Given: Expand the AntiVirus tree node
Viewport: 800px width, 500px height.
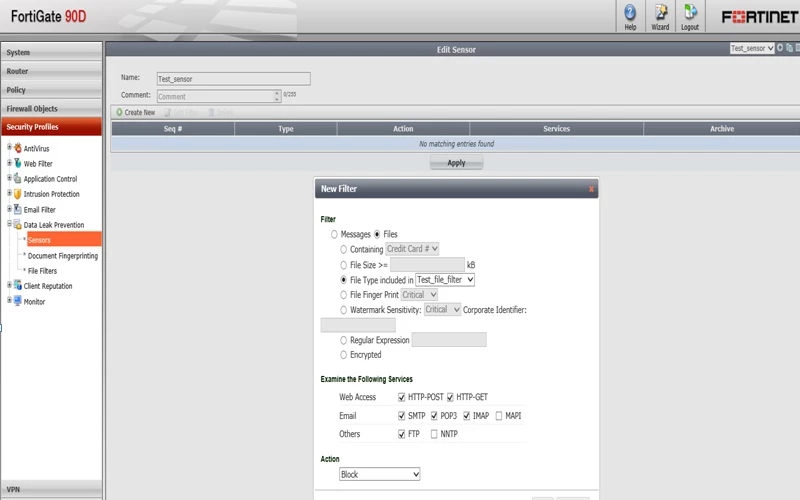Looking at the screenshot, I should [x=9, y=147].
